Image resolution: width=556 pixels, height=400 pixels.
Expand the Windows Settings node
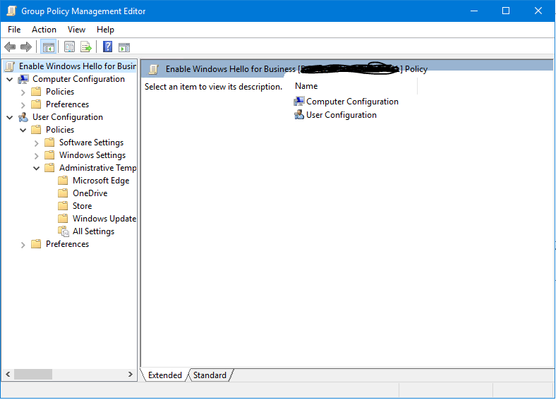click(x=36, y=156)
